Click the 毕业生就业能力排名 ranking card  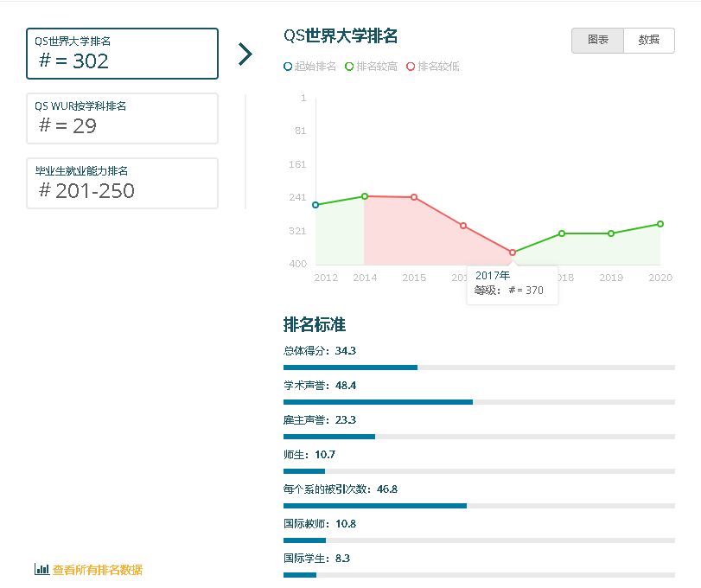click(x=122, y=183)
